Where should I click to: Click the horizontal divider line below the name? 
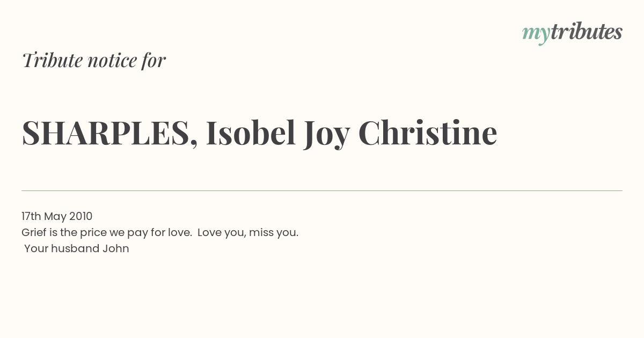pos(322,190)
